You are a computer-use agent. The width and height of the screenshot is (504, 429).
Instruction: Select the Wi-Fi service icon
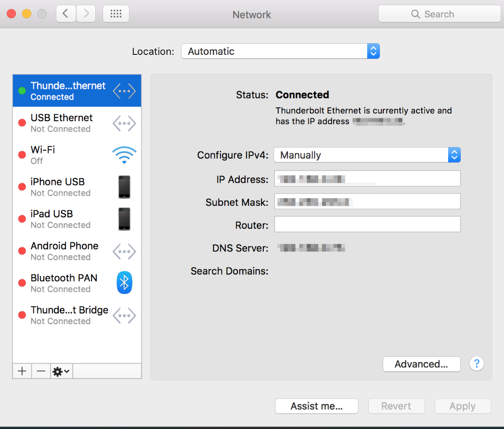[124, 155]
